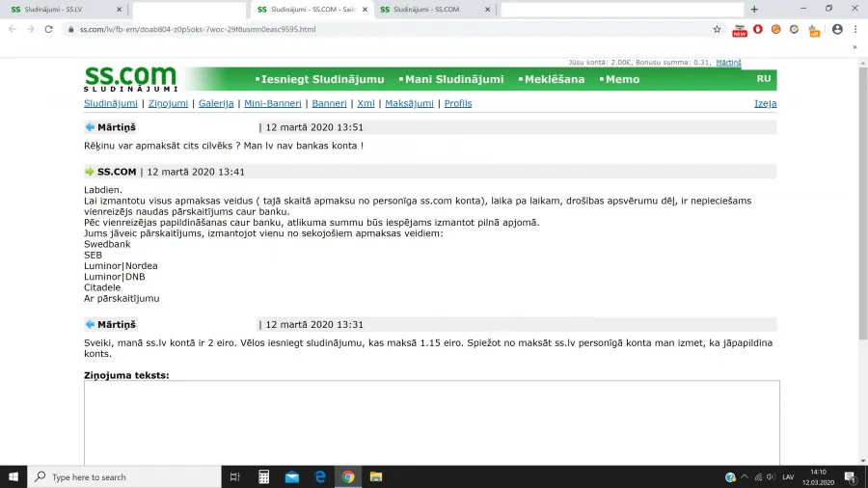The image size is (868, 488).
Task: Open Microsoft Edge from the taskbar
Action: (x=320, y=477)
